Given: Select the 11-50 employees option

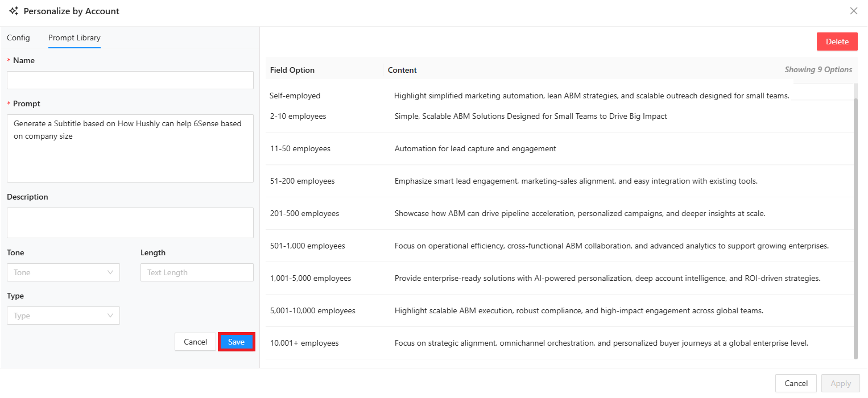Looking at the screenshot, I should (300, 148).
